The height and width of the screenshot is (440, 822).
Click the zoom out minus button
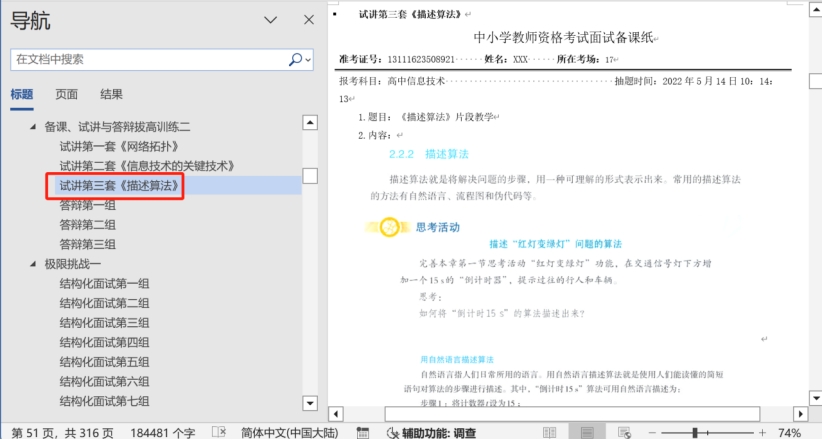[x=653, y=433]
